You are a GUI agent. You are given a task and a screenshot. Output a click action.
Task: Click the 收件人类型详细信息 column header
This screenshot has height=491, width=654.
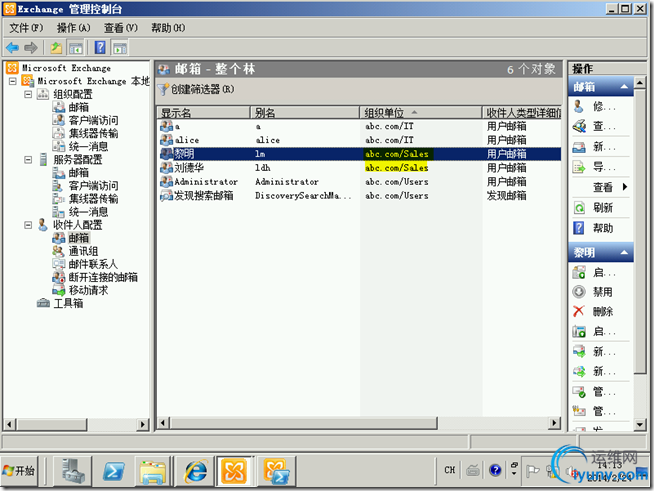tap(522, 113)
